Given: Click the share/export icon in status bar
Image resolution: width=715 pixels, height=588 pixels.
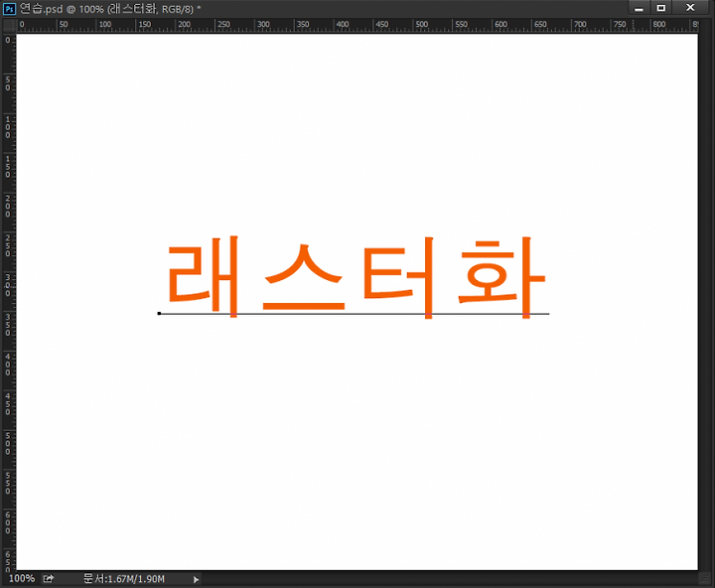Looking at the screenshot, I should point(49,579).
